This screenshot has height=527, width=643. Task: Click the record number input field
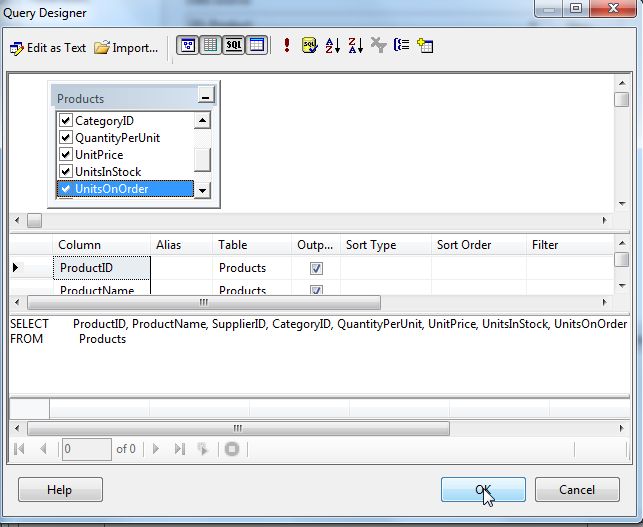pyautogui.click(x=87, y=449)
